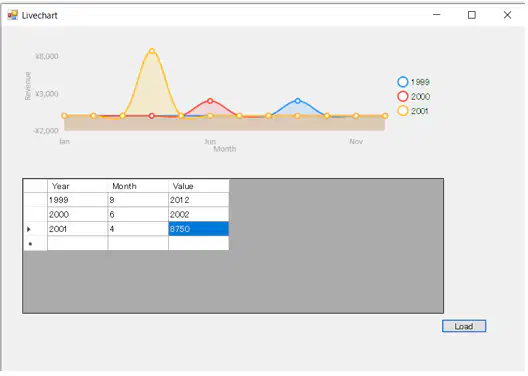Select the highlighted 8750 value cell

click(199, 229)
